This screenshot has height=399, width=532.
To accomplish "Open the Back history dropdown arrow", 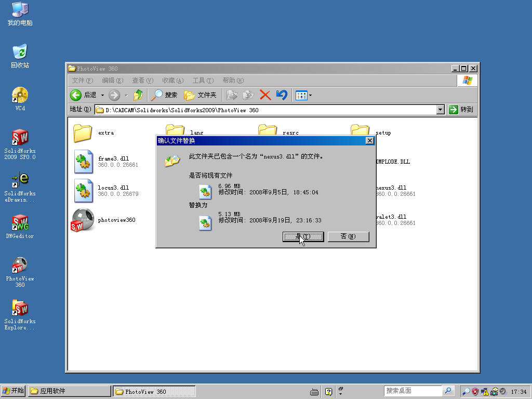I will (x=102, y=96).
